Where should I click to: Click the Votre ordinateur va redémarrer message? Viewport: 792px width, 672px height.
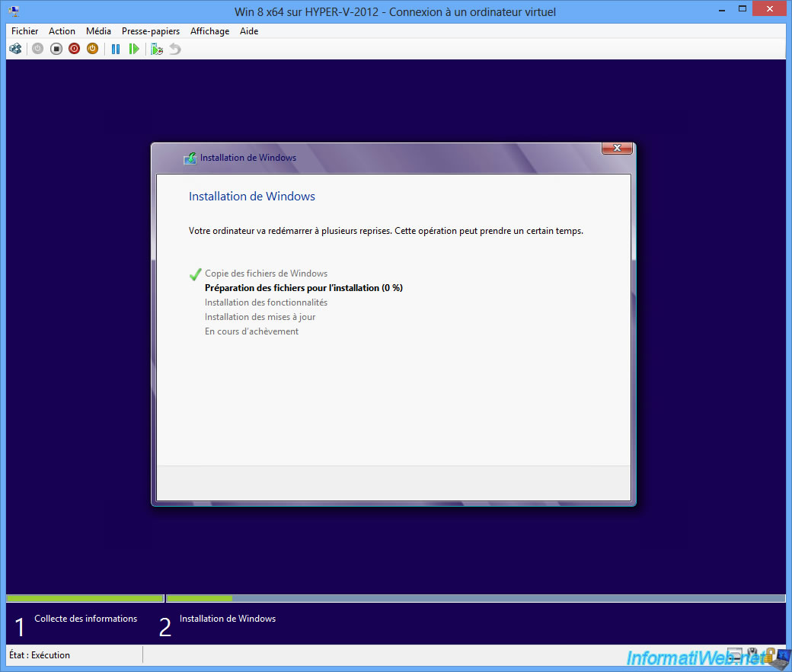click(x=386, y=231)
